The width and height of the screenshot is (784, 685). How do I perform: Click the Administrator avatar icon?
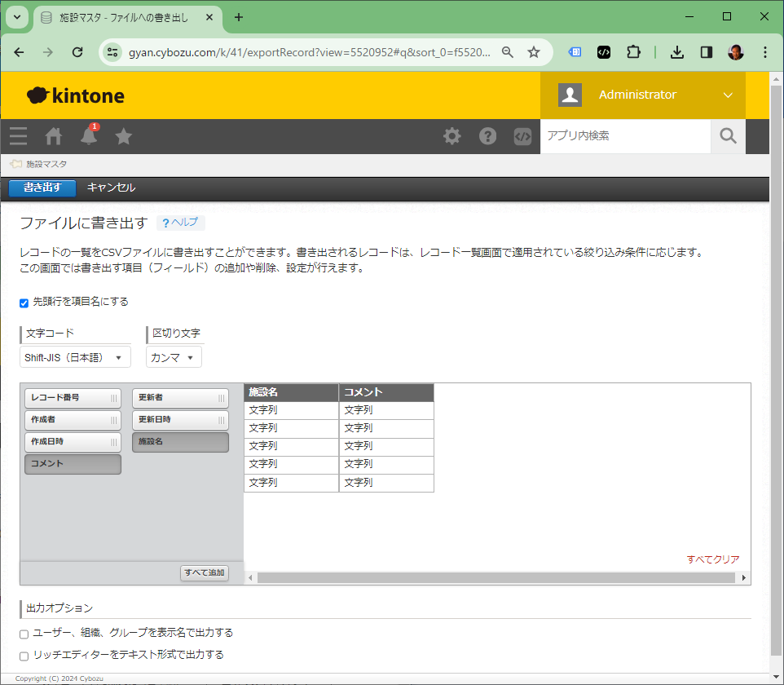pos(570,95)
